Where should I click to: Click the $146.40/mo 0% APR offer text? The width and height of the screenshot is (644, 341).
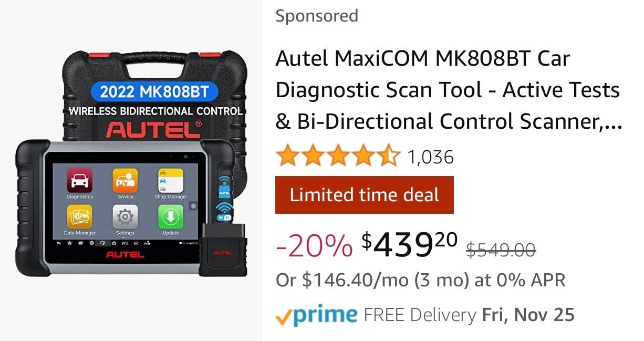coord(420,280)
